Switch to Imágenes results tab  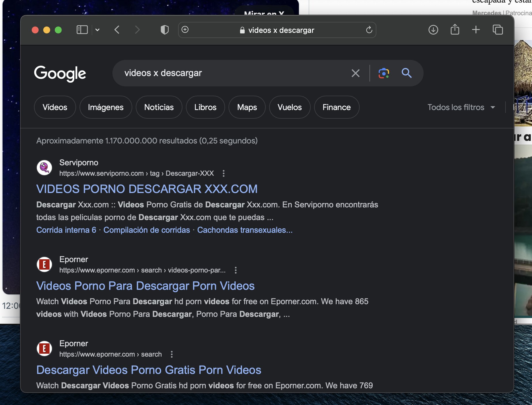pyautogui.click(x=105, y=107)
